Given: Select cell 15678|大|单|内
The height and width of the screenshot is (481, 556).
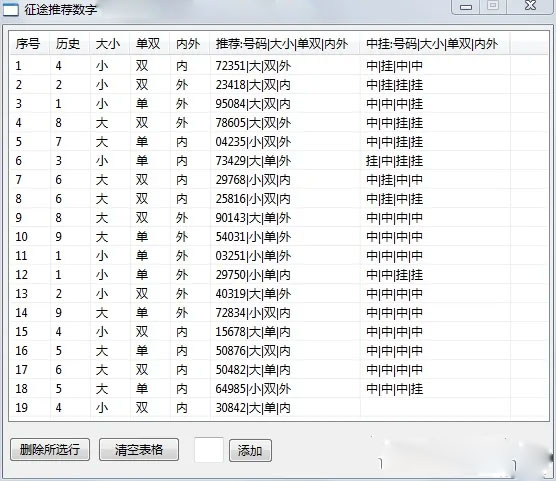Looking at the screenshot, I should (x=253, y=332).
